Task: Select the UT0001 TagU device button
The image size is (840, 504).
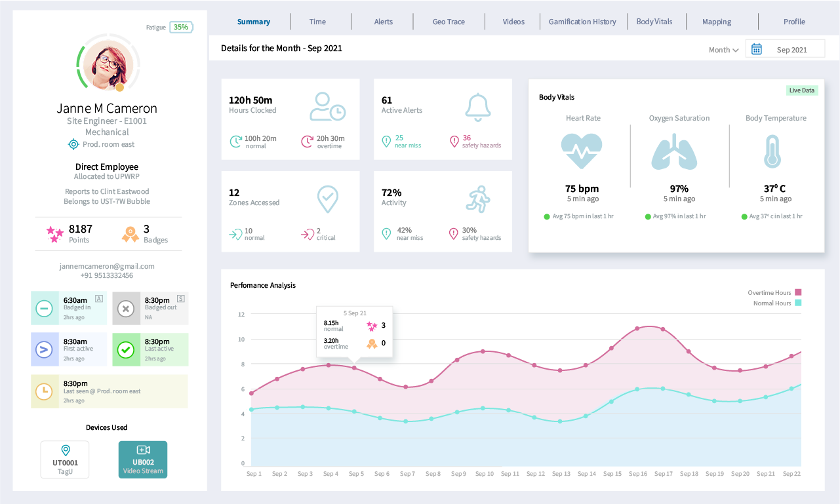Action: tap(65, 459)
